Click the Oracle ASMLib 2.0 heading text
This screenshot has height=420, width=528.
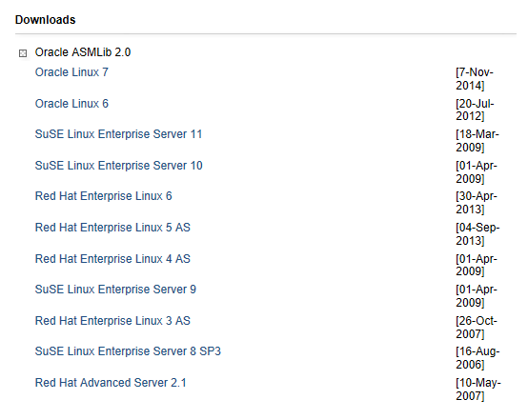coord(83,52)
